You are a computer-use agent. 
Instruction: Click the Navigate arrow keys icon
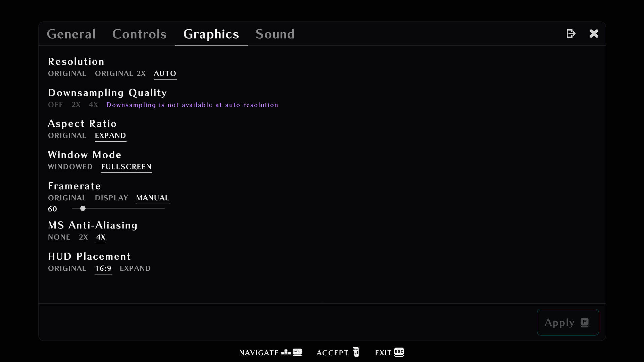pos(286,352)
